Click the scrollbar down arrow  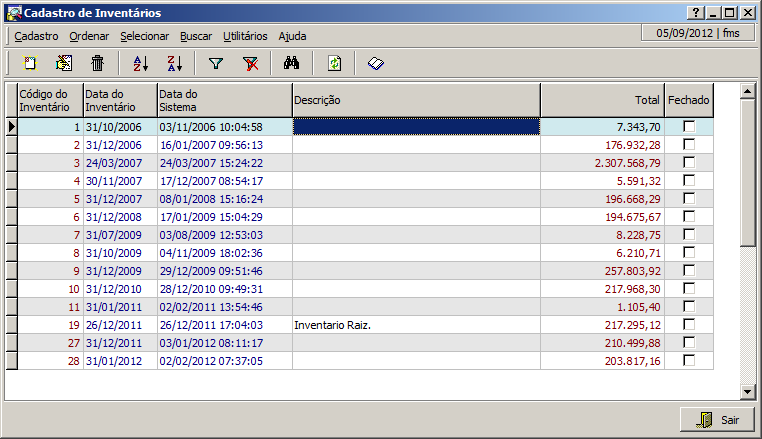[x=747, y=391]
